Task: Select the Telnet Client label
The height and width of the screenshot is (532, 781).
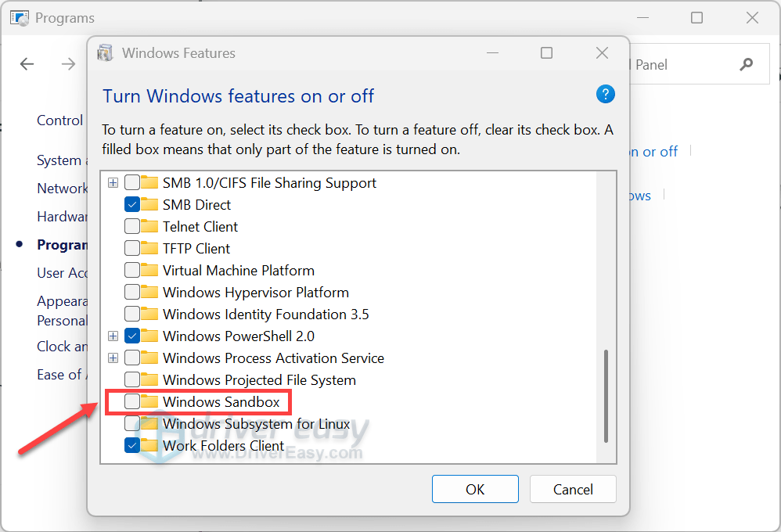Action: [200, 227]
